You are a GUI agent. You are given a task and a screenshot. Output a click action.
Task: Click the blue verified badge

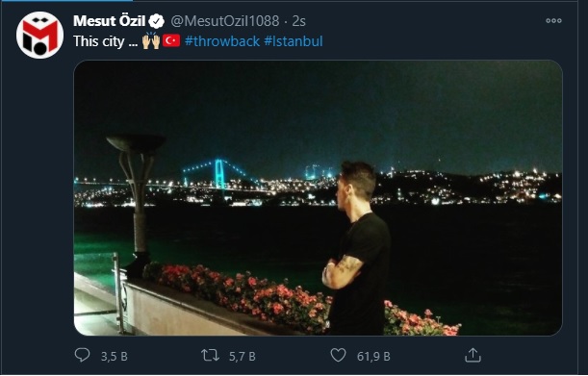[x=156, y=21]
